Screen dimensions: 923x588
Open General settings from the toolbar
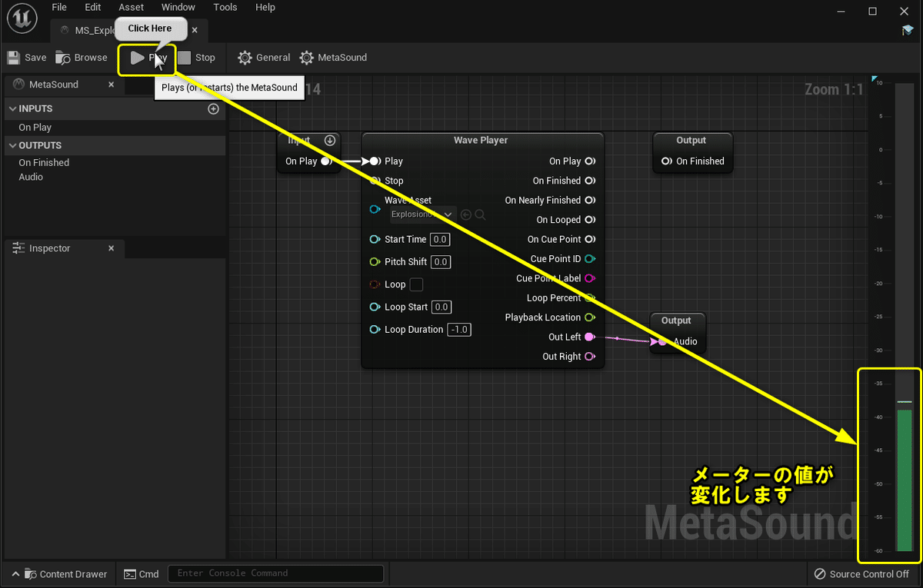point(264,58)
